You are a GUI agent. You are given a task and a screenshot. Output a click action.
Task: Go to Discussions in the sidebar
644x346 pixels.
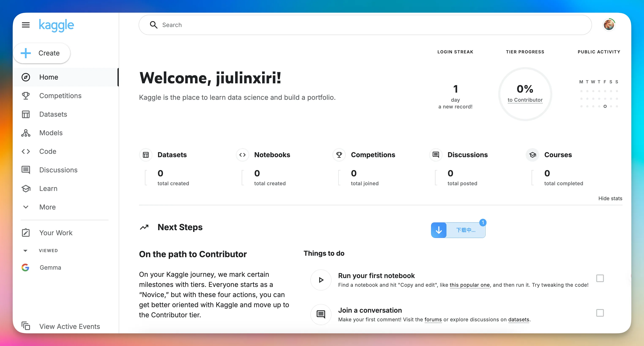pos(58,170)
